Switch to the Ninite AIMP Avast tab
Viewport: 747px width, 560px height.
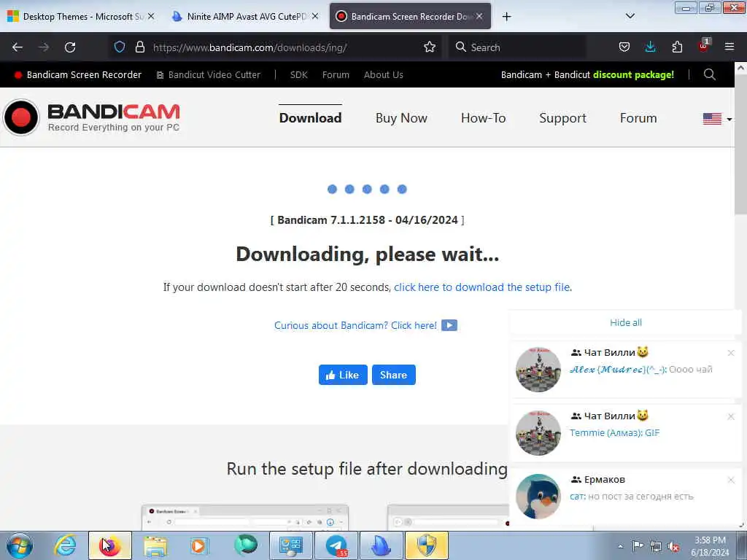(244, 16)
